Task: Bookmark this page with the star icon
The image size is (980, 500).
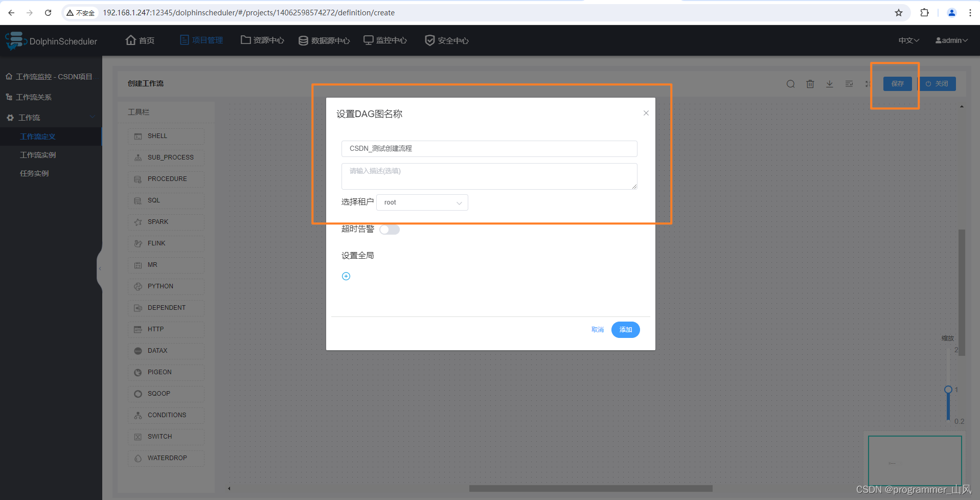Action: (x=899, y=13)
